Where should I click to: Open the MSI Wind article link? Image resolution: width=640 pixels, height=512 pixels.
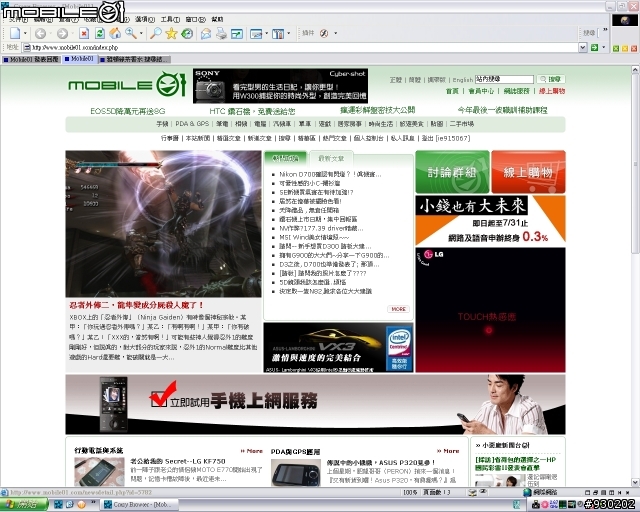314,237
